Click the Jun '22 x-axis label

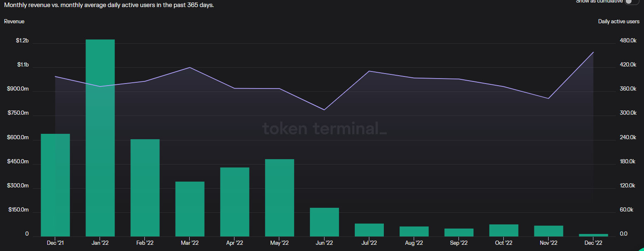click(x=324, y=243)
